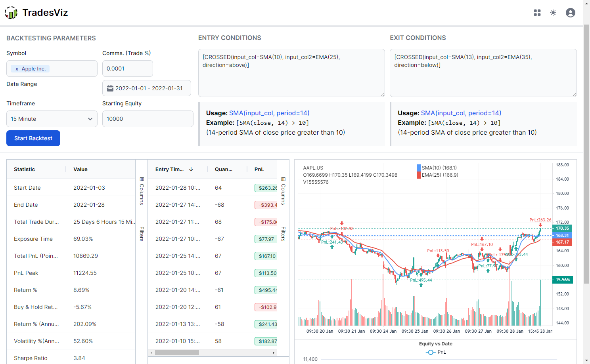Click the sort arrow on Entry Time column
The width and height of the screenshot is (590, 364).
coord(192,169)
